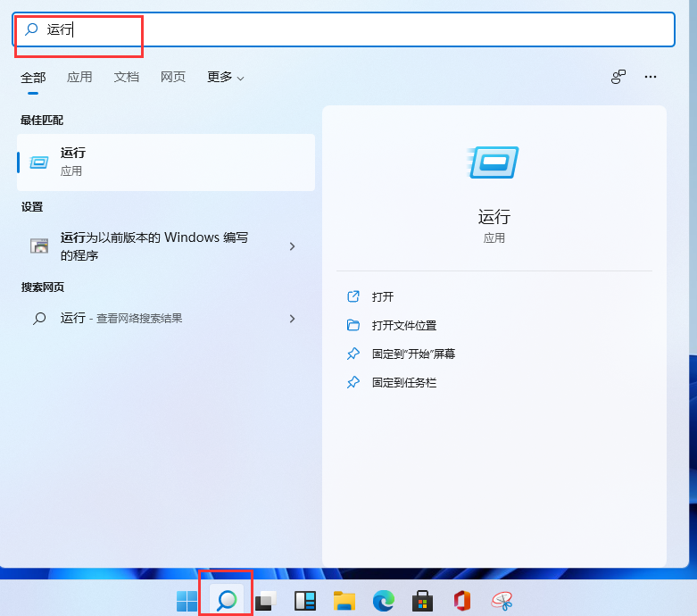Open the snipping tool icon on taskbar
Image resolution: width=697 pixels, height=616 pixels.
click(502, 601)
